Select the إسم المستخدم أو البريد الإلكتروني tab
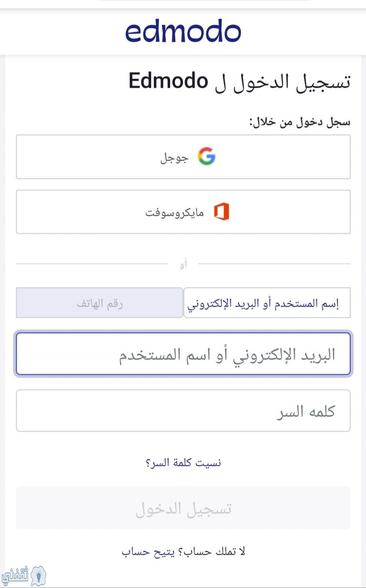 (x=267, y=303)
